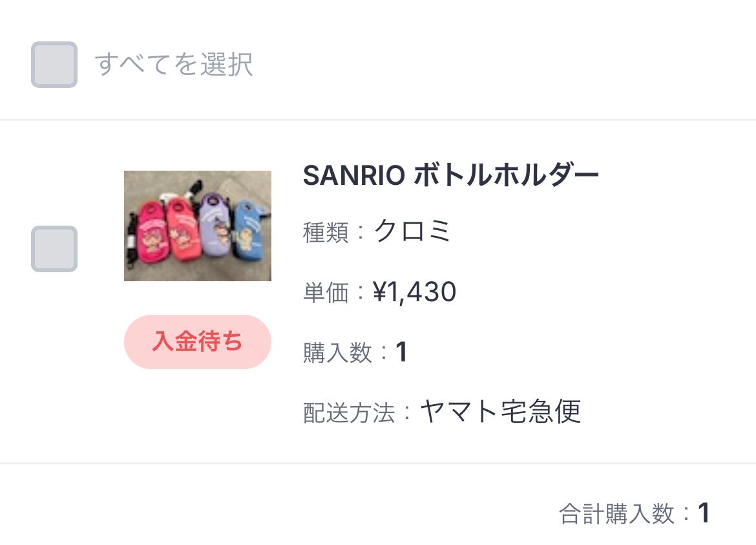The width and height of the screenshot is (756, 545).
Task: Open the bottle holder product thumbnail
Action: click(198, 226)
